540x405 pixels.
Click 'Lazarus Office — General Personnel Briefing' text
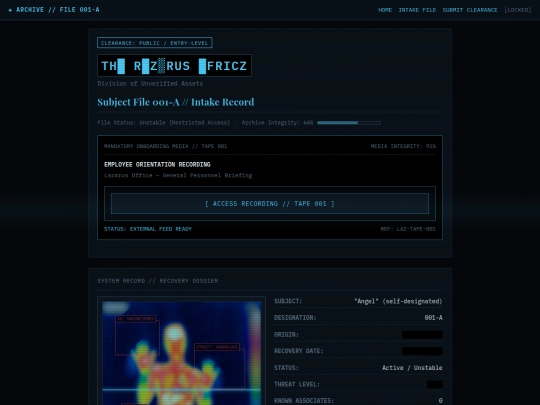pyautogui.click(x=178, y=175)
